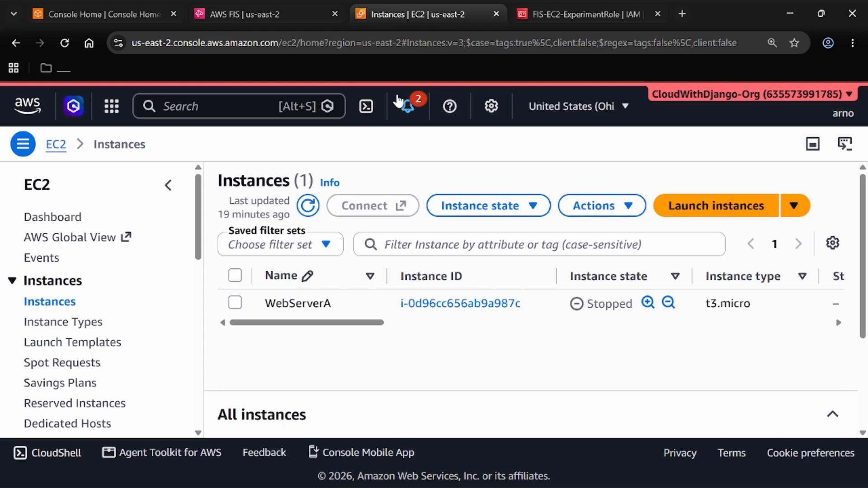
Task: Open the help question mark menu
Action: click(449, 106)
